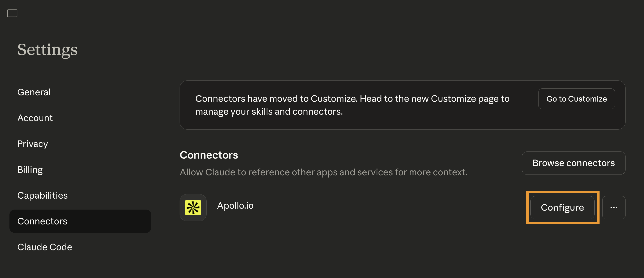Click the "Allow Claude to reference" description
This screenshot has width=644, height=278.
tap(324, 172)
